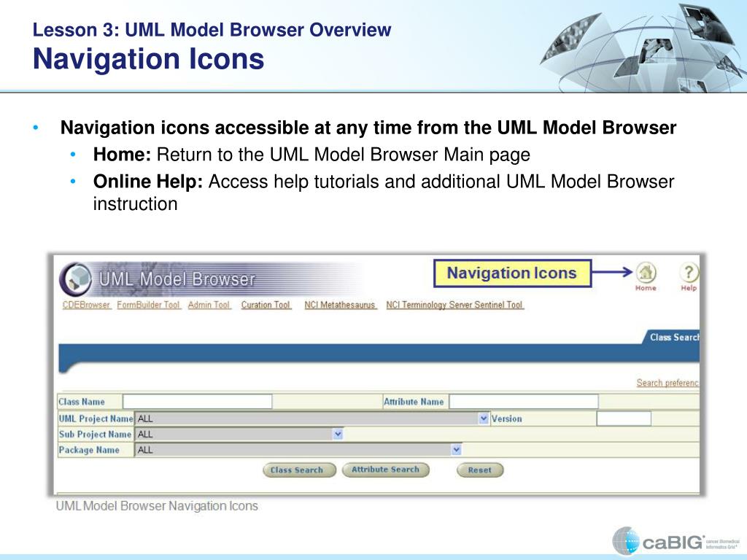Screen dimensions: 747x560
Task: Click the caBIG logo
Action: (675, 541)
